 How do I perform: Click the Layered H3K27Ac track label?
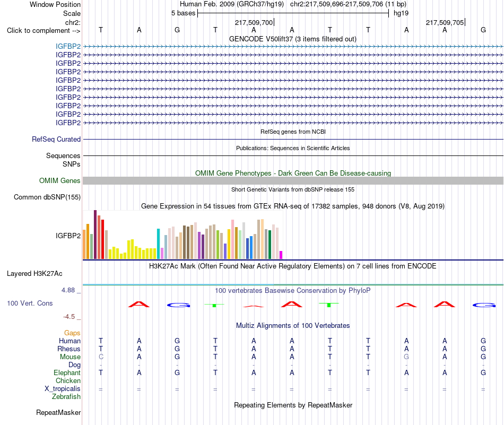[34, 274]
